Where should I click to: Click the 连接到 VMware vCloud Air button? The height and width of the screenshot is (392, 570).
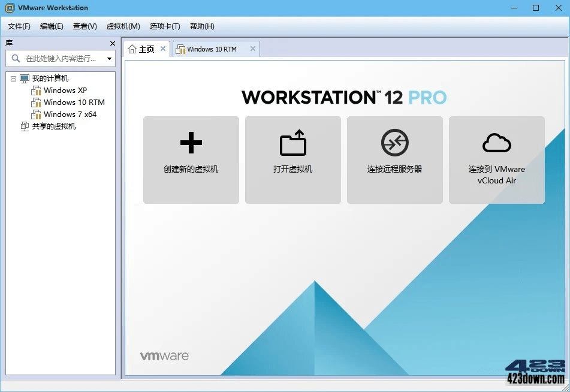coord(496,159)
